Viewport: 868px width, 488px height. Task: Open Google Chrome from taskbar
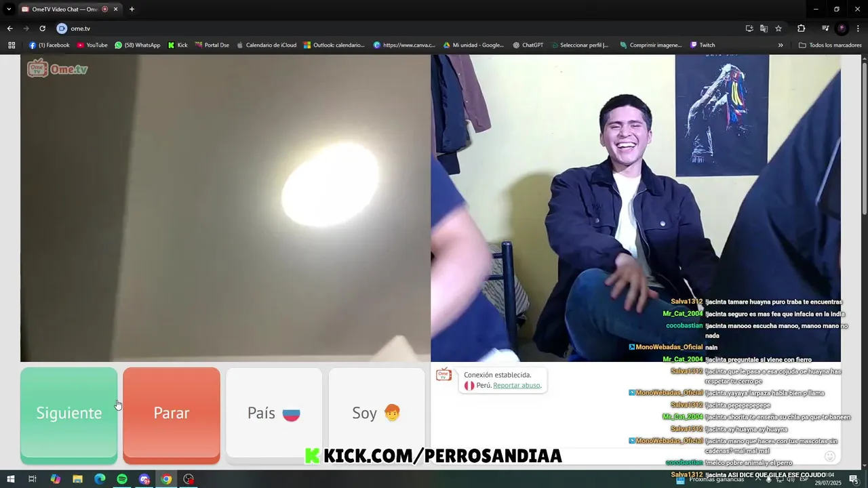click(166, 479)
